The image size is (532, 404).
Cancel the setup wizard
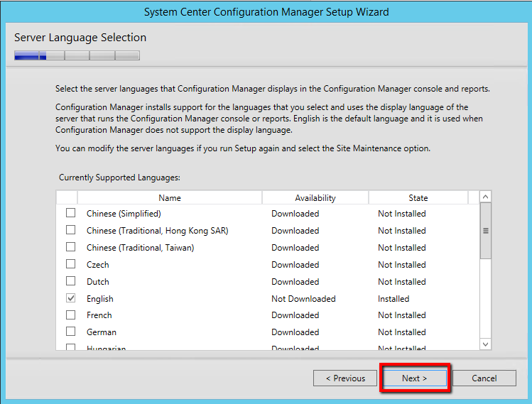click(x=484, y=378)
